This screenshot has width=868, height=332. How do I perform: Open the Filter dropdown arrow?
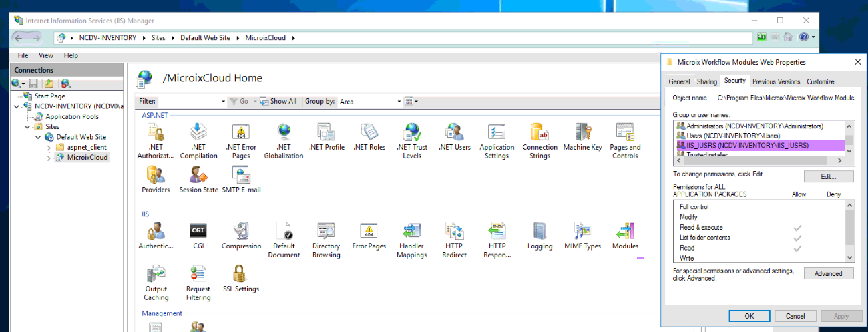click(x=223, y=102)
